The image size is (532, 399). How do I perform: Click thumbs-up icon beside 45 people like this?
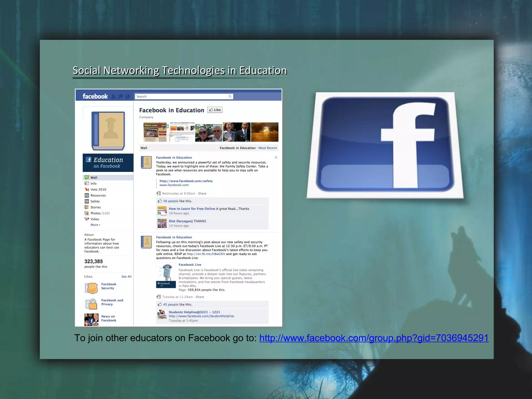click(160, 304)
